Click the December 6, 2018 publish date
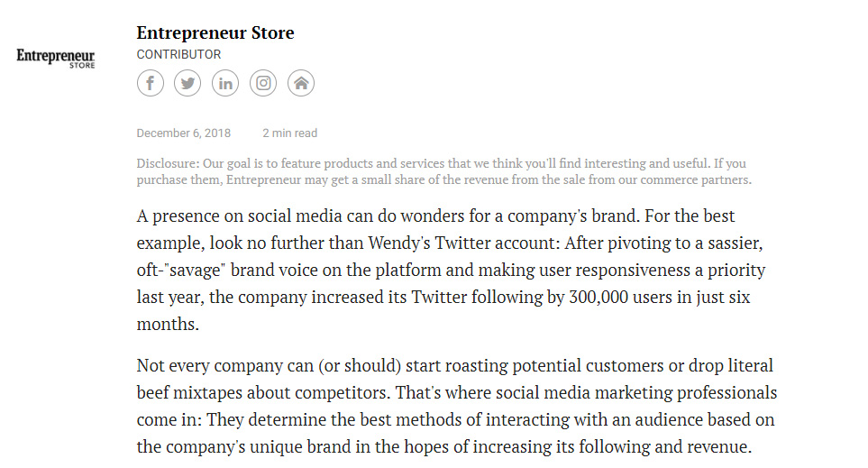 click(184, 133)
